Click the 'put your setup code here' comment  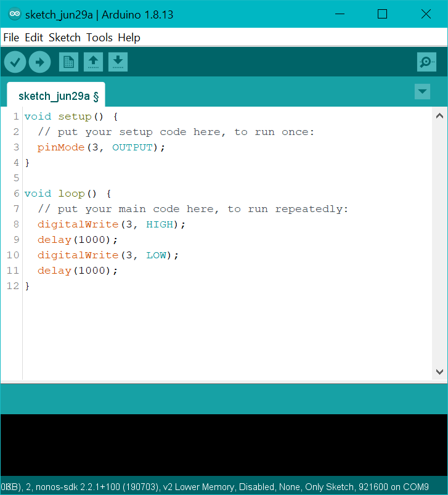pos(176,132)
